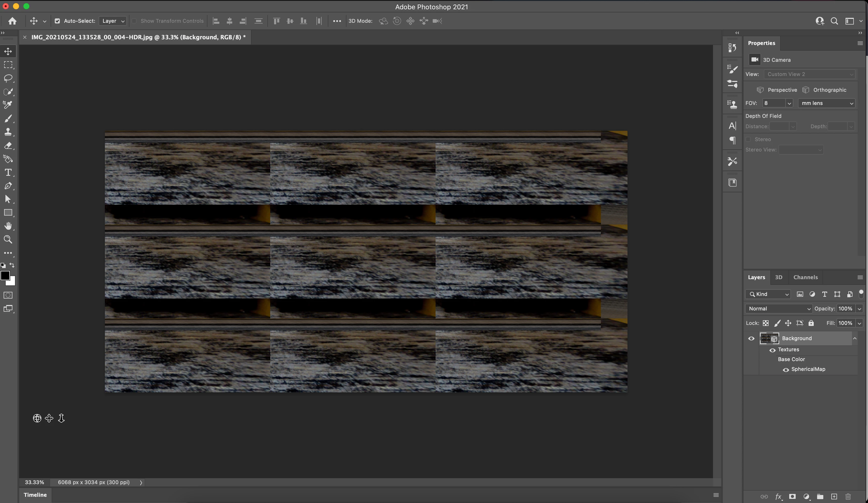The height and width of the screenshot is (503, 868).
Task: Hide the Background layer eye icon
Action: click(751, 338)
